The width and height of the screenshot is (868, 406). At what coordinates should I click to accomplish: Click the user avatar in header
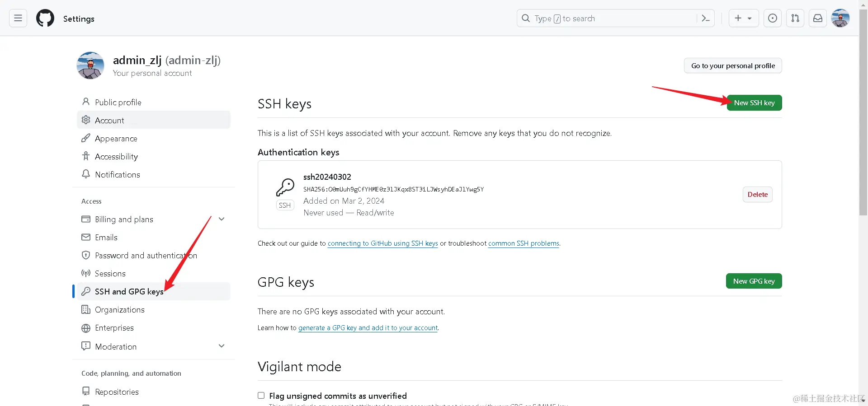[x=840, y=19]
